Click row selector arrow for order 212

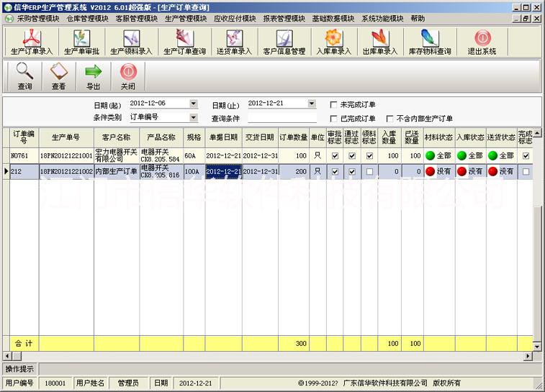[6, 171]
